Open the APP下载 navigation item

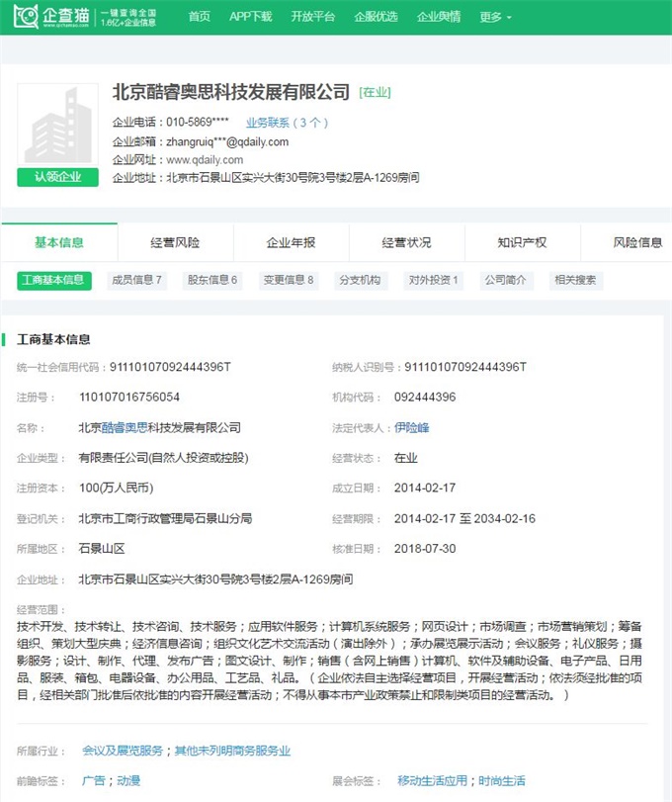(250, 17)
